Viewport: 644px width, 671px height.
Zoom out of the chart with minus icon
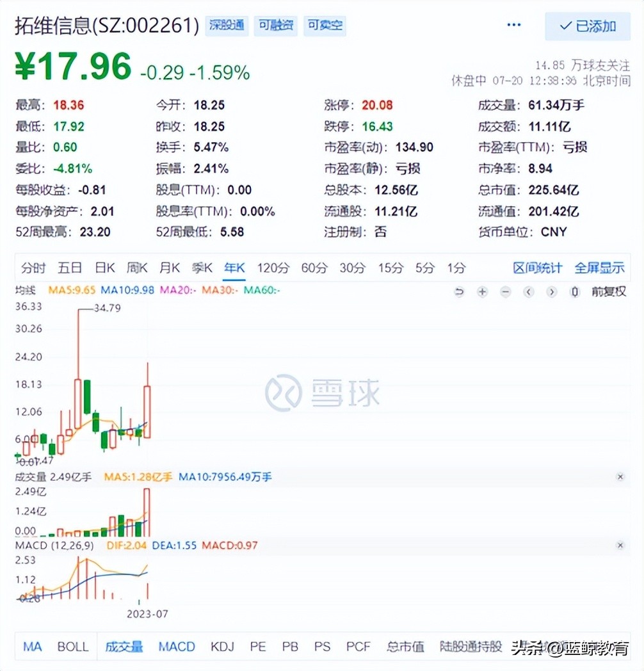click(505, 291)
